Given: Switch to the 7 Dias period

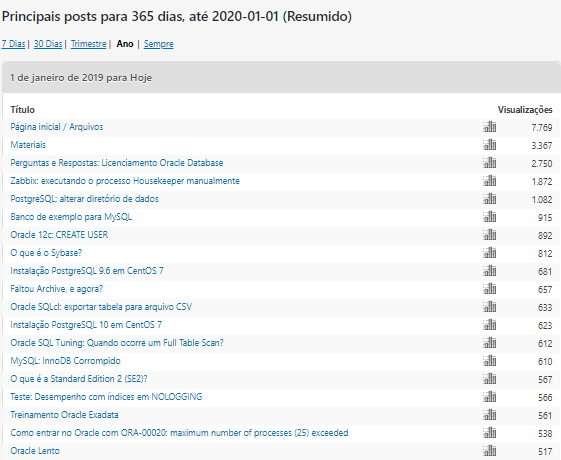Looking at the screenshot, I should (13, 44).
